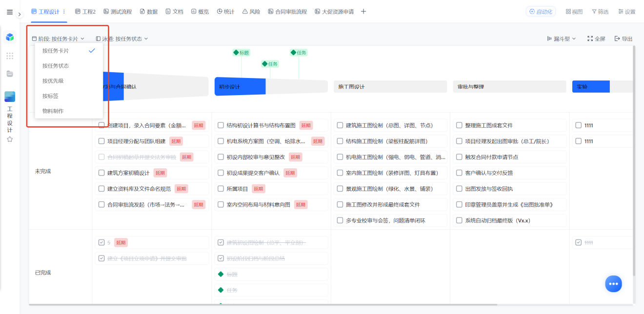This screenshot has width=644, height=314.
Task: Open the 漏斗型 layout dropdown
Action: tap(562, 39)
